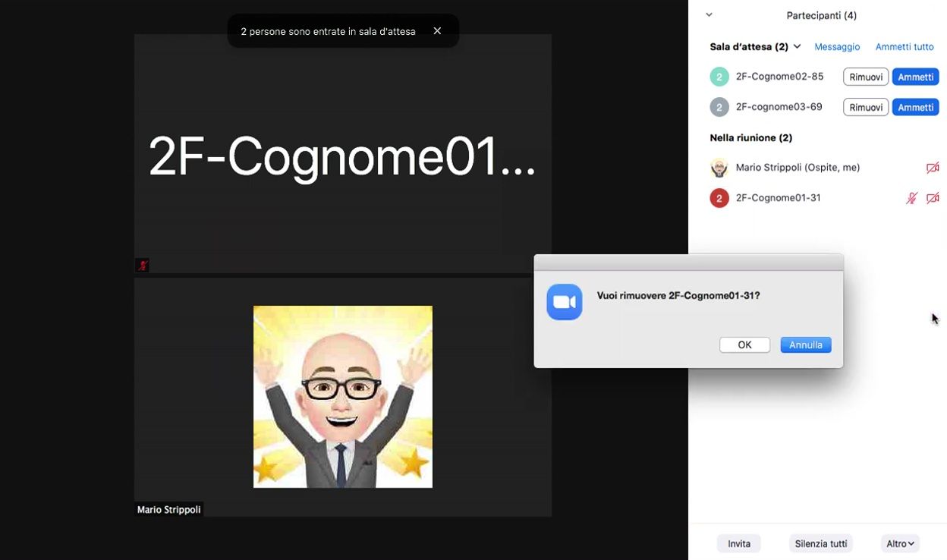Cancel removal by clicking Annulla

[x=806, y=344]
